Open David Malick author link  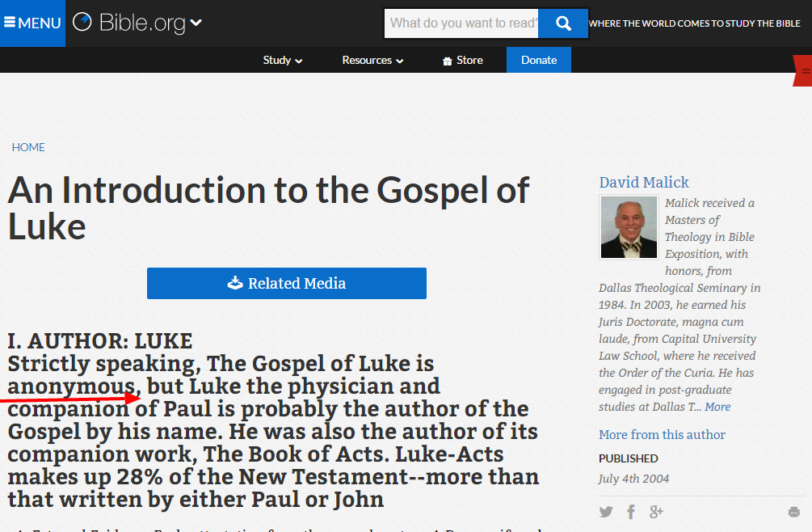644,183
